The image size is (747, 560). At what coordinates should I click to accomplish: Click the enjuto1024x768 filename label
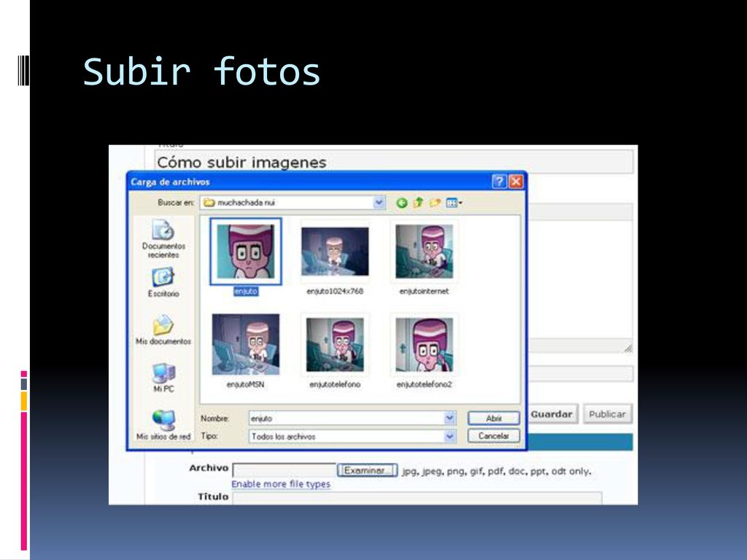click(335, 291)
